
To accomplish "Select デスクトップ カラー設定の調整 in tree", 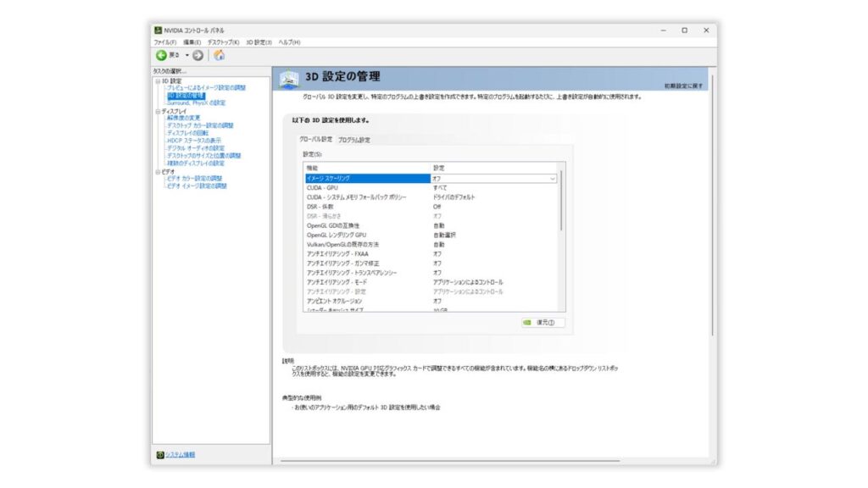I will (x=200, y=125).
